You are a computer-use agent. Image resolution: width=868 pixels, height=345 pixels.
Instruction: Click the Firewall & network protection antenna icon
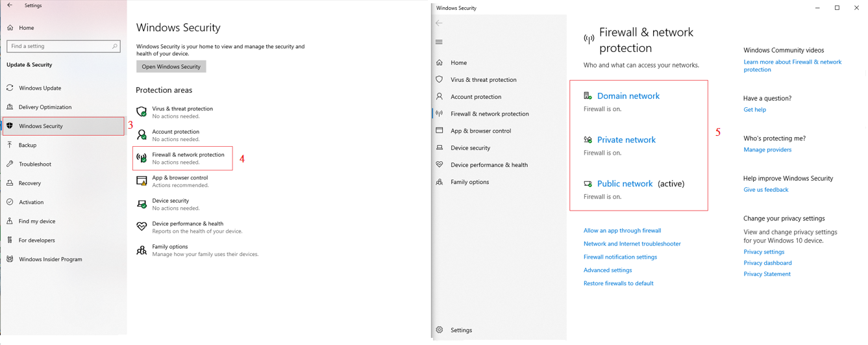point(142,158)
